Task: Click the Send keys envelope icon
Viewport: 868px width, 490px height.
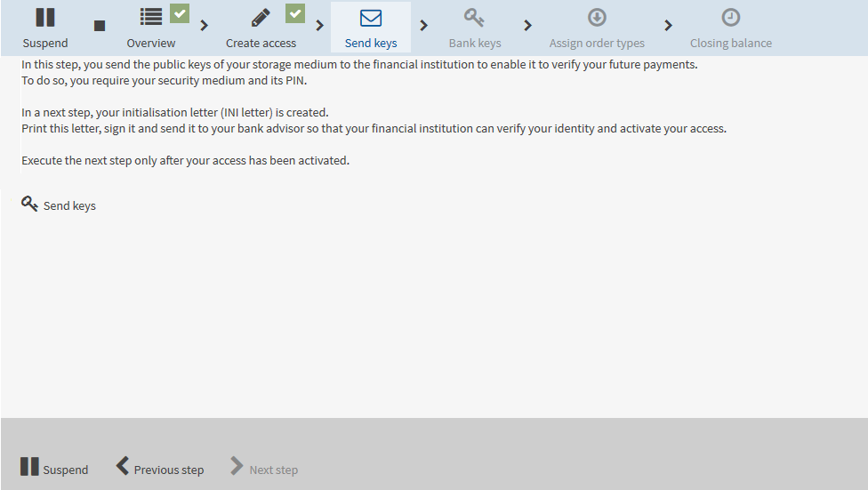Action: (371, 19)
